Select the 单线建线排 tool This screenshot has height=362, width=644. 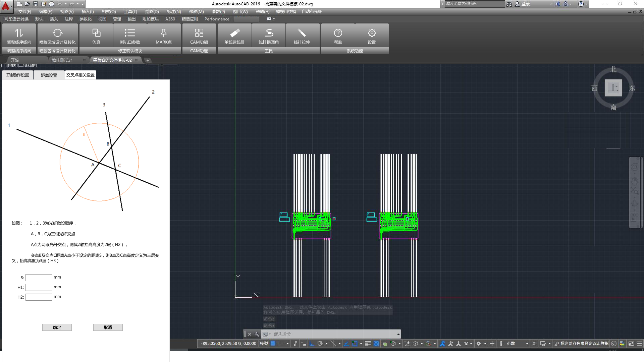(234, 35)
